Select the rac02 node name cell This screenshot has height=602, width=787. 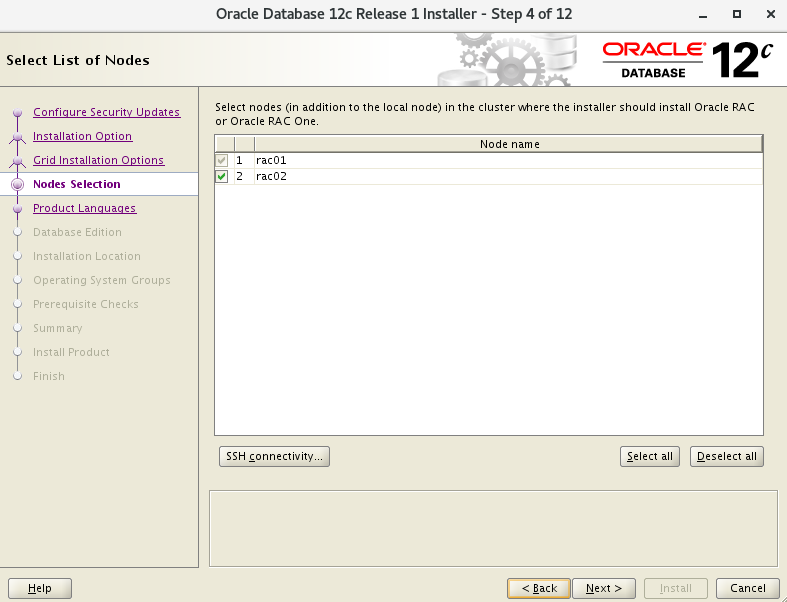[508, 176]
